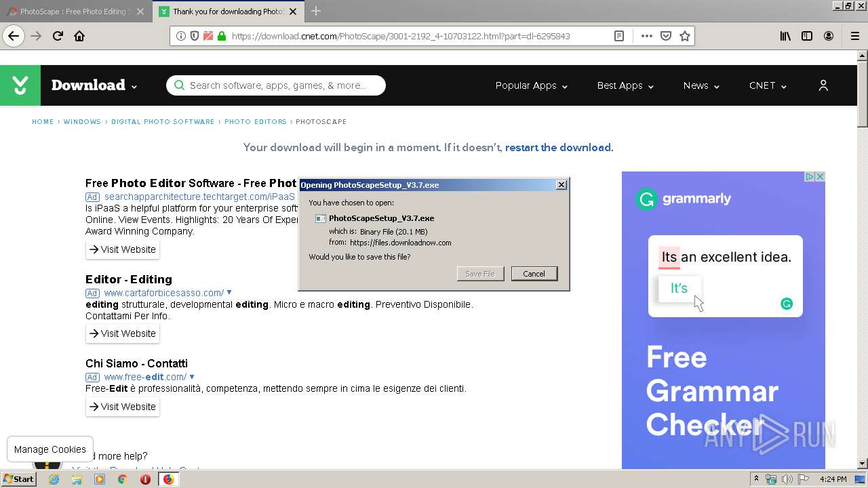This screenshot has height=488, width=868.
Task: Open searchapparchitecture.techtarget.com ad link
Action: 200,197
